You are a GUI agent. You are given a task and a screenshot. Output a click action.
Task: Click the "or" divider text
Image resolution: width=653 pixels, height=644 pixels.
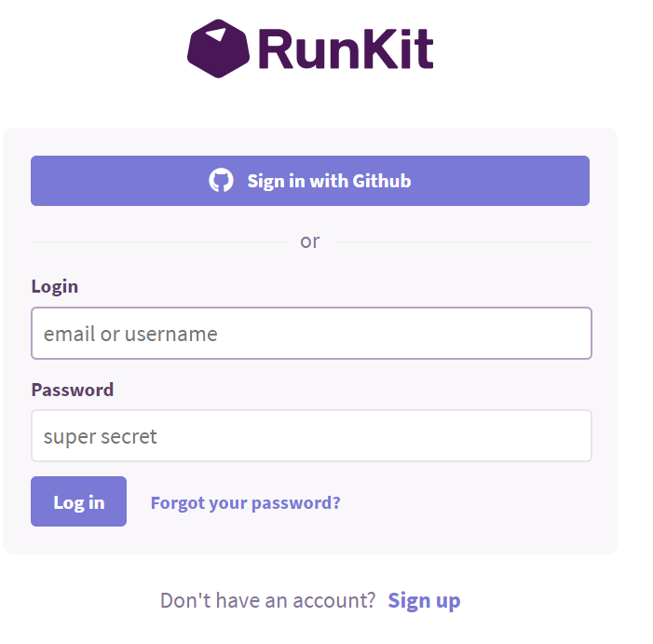point(310,241)
